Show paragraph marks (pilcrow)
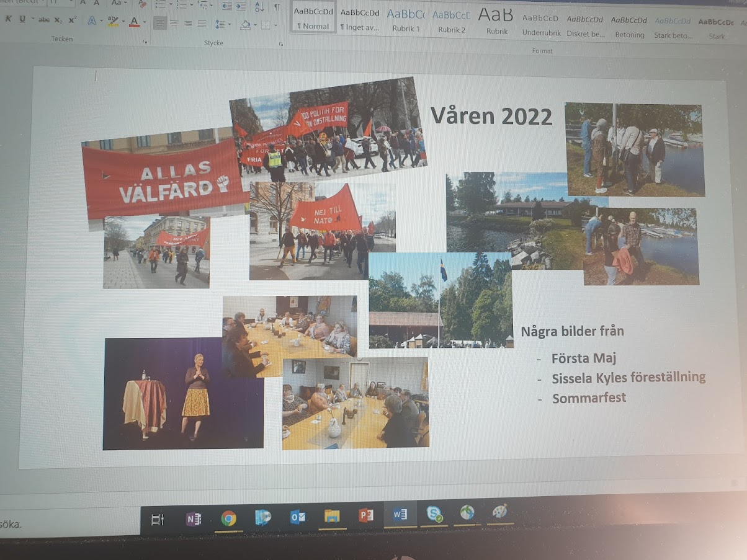The image size is (747, 560). coord(277,7)
